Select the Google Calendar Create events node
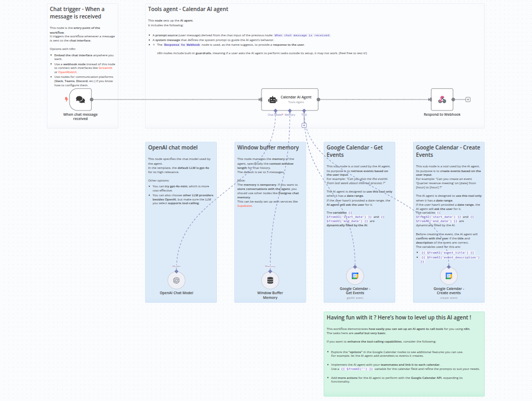The width and height of the screenshot is (532, 401). coord(448,276)
